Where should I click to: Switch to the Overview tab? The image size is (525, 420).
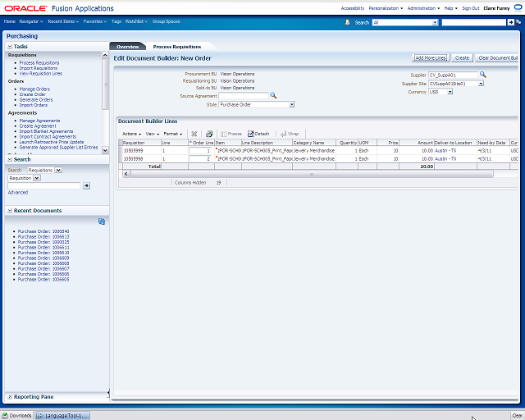click(x=128, y=47)
